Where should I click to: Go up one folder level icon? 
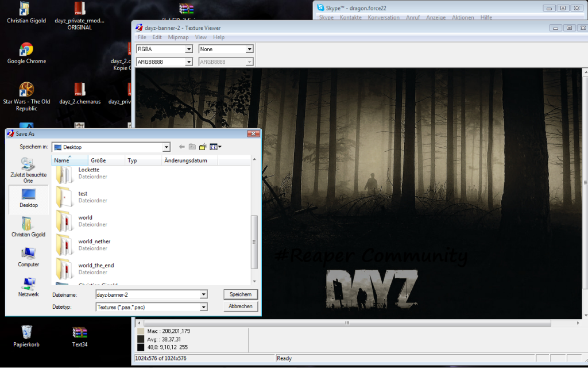(192, 147)
